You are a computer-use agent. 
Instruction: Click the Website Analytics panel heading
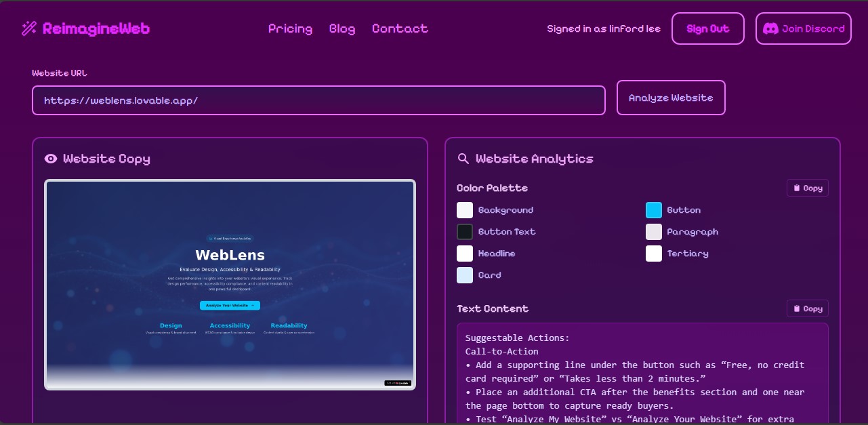535,159
